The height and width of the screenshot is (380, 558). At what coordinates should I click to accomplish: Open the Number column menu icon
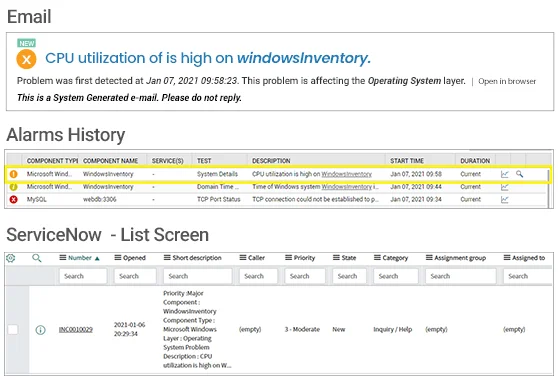coord(63,258)
